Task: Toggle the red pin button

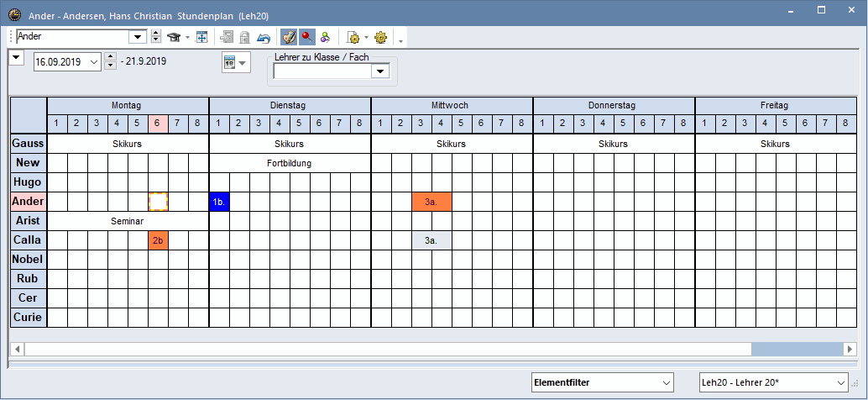Action: (307, 37)
